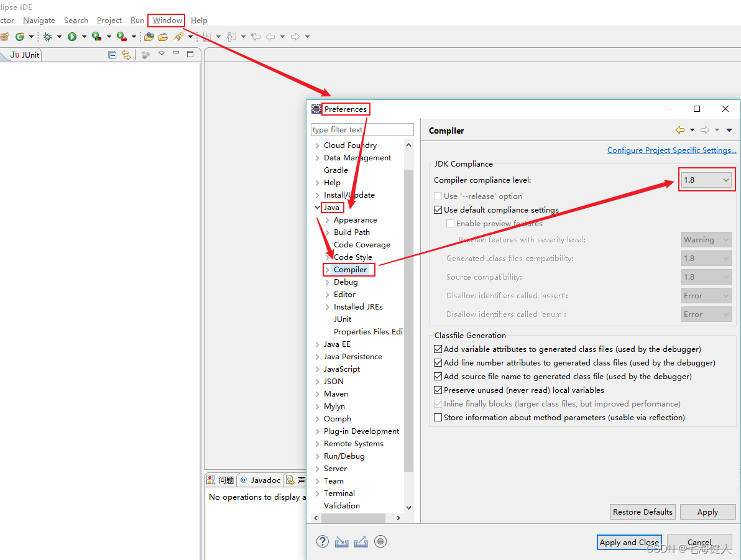Open Disallow identifiers called 'enum' dropdown
The height and width of the screenshot is (560, 741).
pyautogui.click(x=707, y=314)
